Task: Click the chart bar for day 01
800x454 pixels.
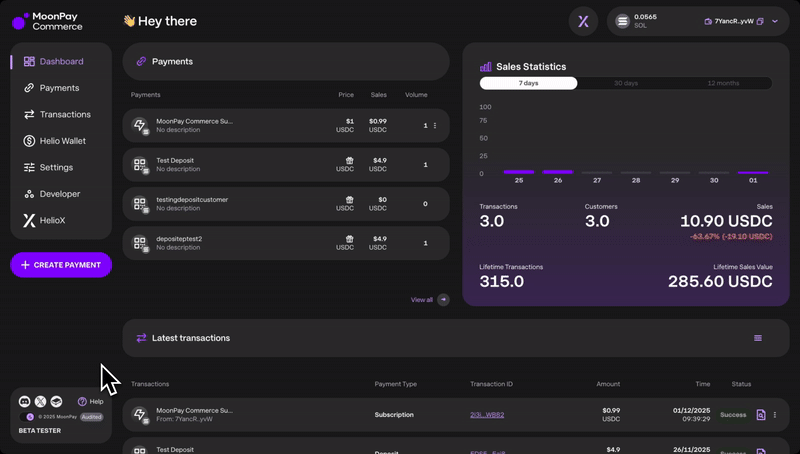Action: [x=753, y=172]
